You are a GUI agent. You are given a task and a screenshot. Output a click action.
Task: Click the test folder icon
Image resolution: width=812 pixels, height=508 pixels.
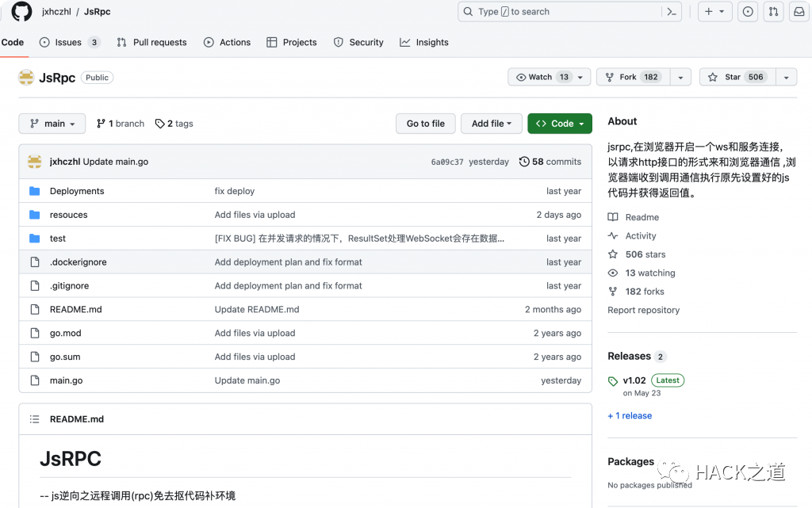35,239
